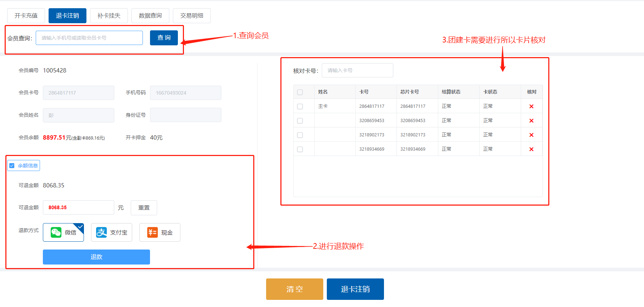Choose the cash (现金) refund icon
This screenshot has width=644, height=307.
(x=153, y=232)
